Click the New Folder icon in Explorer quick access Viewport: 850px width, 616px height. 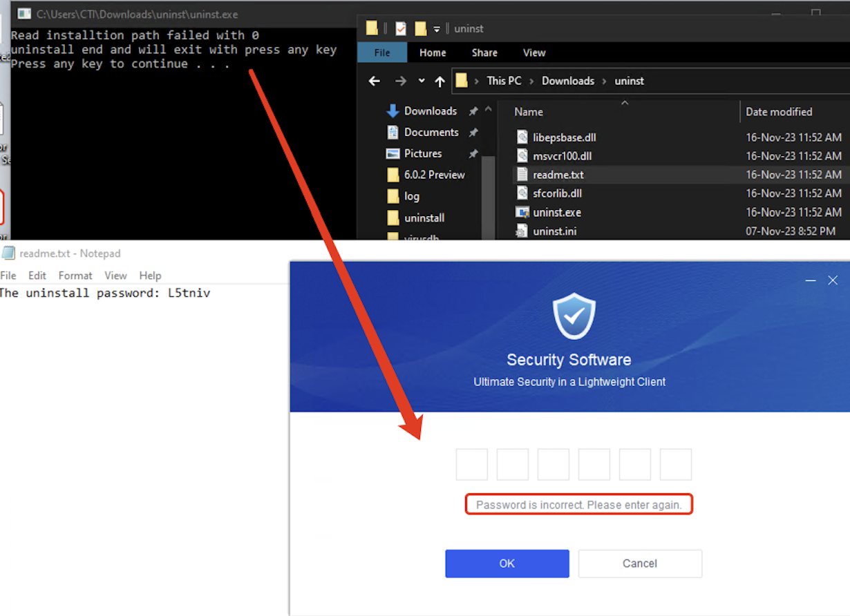point(420,28)
